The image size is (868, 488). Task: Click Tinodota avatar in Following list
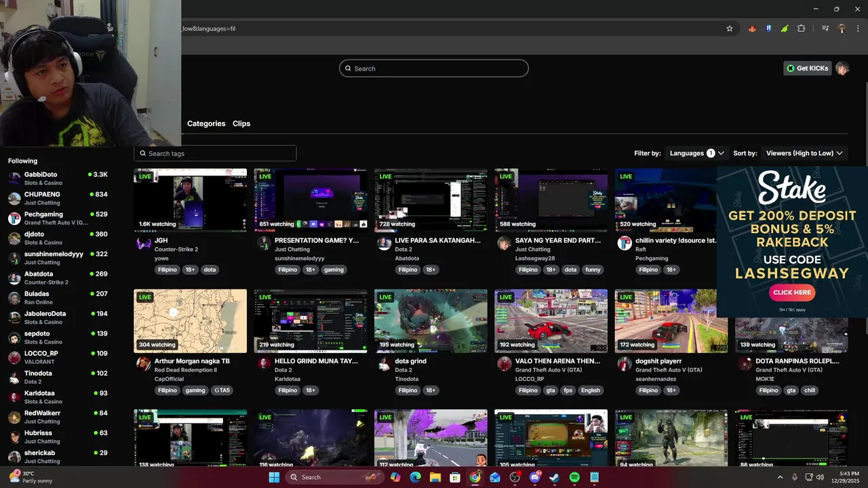[14, 378]
